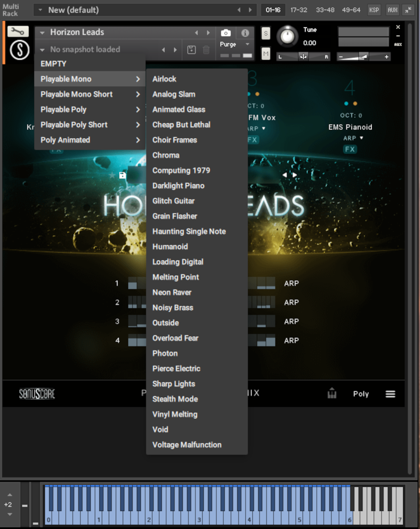Select the EMPTY menu entry
This screenshot has width=420, height=529.
click(90, 64)
